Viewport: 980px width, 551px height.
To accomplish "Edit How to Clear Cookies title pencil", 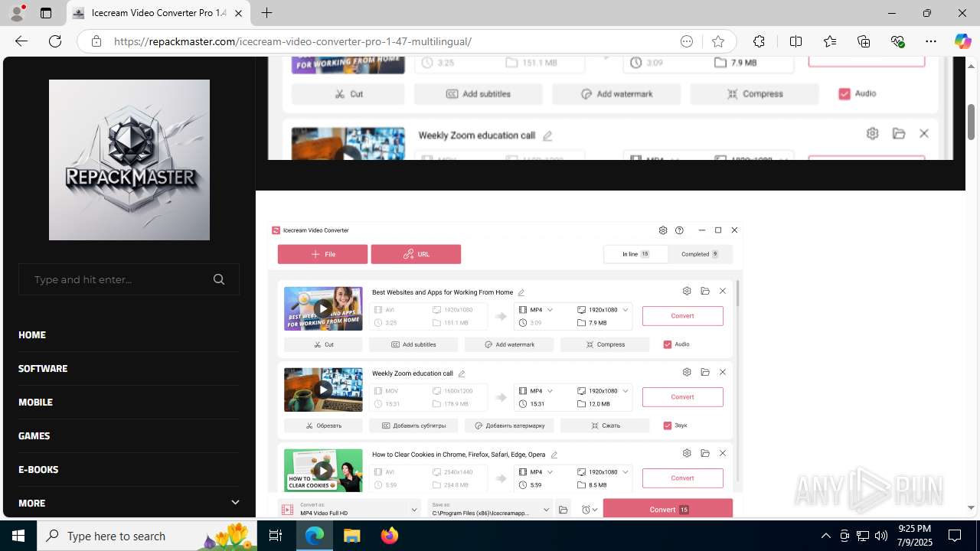I will (x=554, y=455).
